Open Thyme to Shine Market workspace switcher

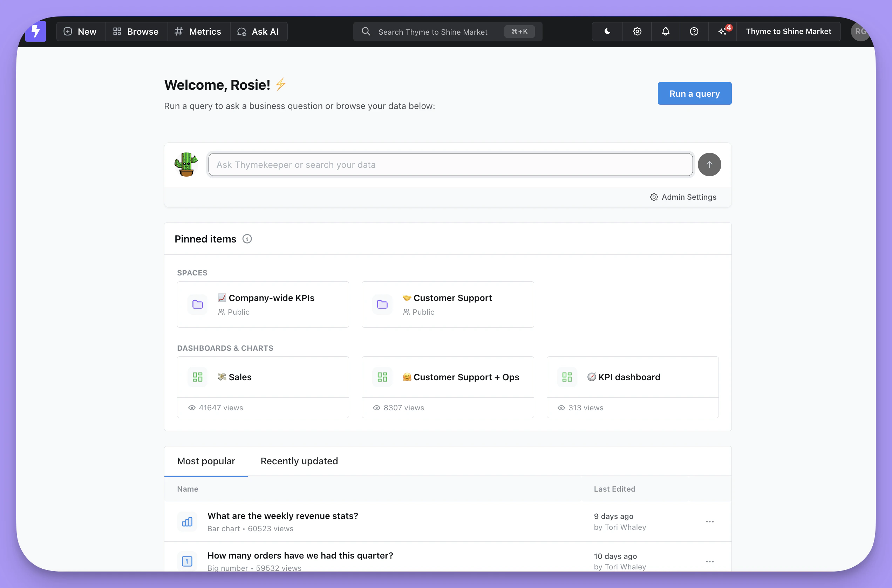[x=788, y=32]
